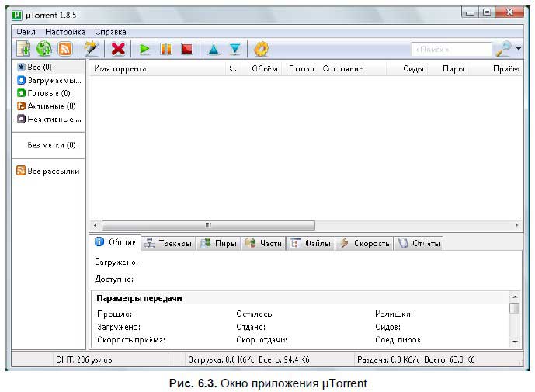Open the Preferences gear icon
Viewport: 535px width, 392px height.
click(262, 49)
